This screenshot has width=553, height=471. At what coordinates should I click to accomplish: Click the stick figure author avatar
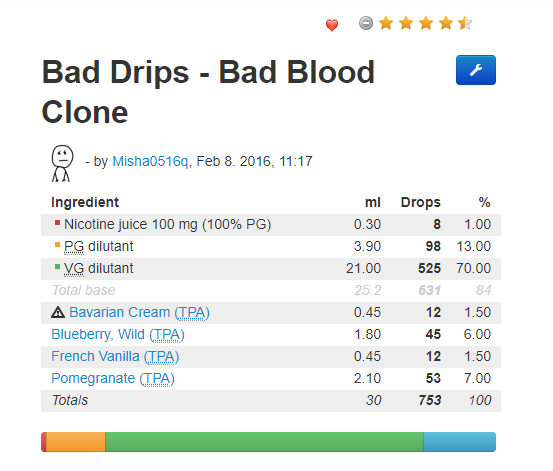pos(62,163)
